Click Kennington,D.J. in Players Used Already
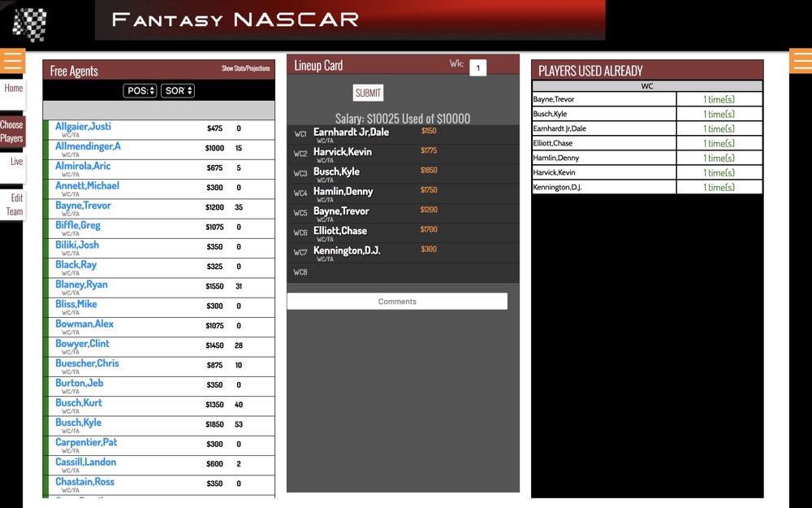The height and width of the screenshot is (508, 812). [557, 187]
